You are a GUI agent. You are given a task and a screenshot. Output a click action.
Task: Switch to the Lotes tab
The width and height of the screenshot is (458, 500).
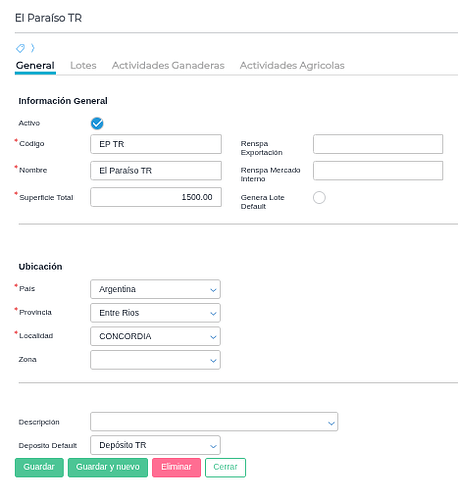pyautogui.click(x=83, y=65)
